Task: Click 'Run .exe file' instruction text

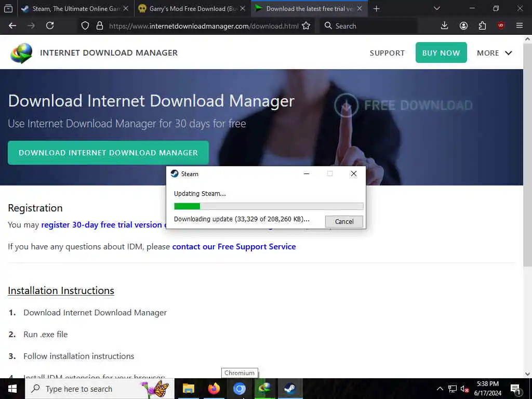Action: pyautogui.click(x=46, y=335)
